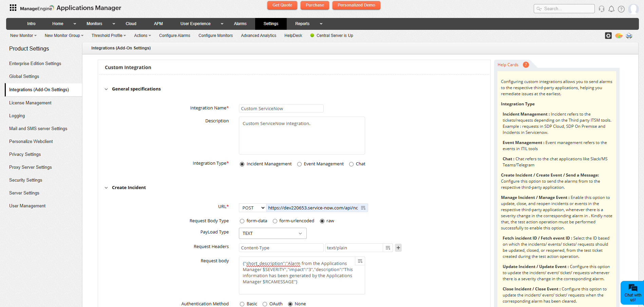Click the ManageEngine Applications Manager logo
Screen dimensions: 644x307
coord(71,8)
